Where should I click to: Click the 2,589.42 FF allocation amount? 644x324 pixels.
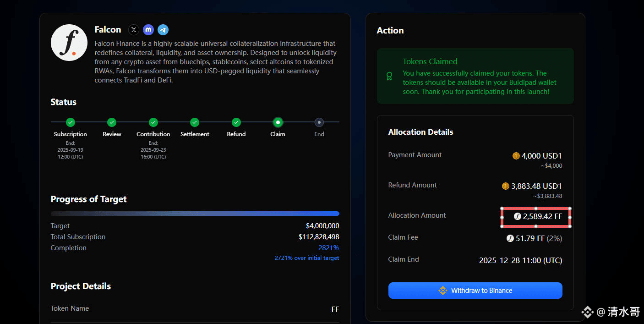coord(542,216)
